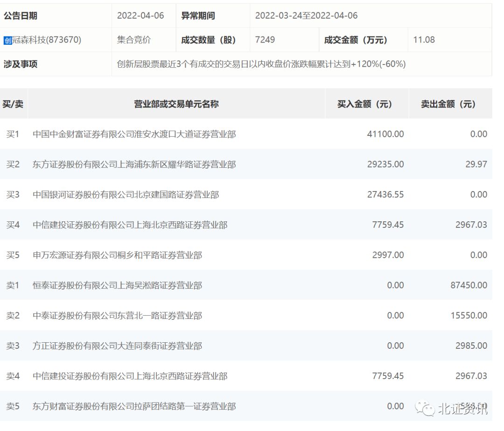Click the 北证资讯 watermark text
The height and width of the screenshot is (431, 504).
click(x=462, y=409)
